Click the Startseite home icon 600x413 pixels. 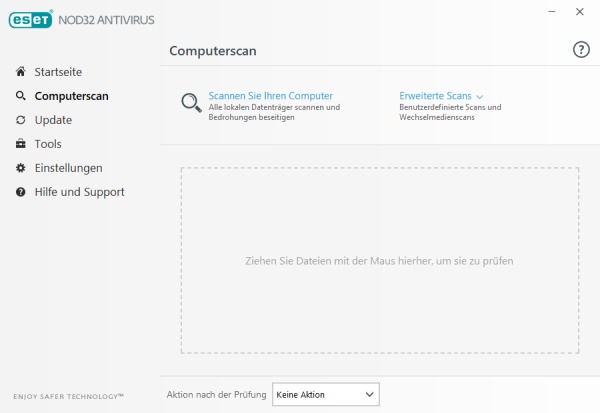click(x=21, y=72)
